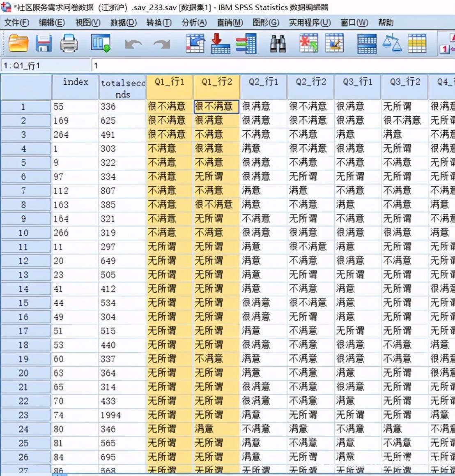Click the Split file icon
Viewport: 455px width, 476px height.
pyautogui.click(x=367, y=44)
